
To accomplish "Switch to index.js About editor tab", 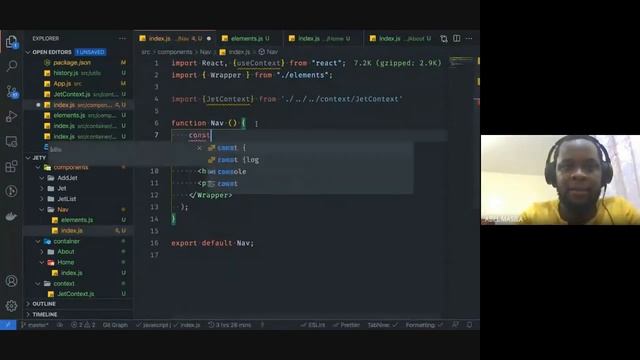I will tap(400, 38).
